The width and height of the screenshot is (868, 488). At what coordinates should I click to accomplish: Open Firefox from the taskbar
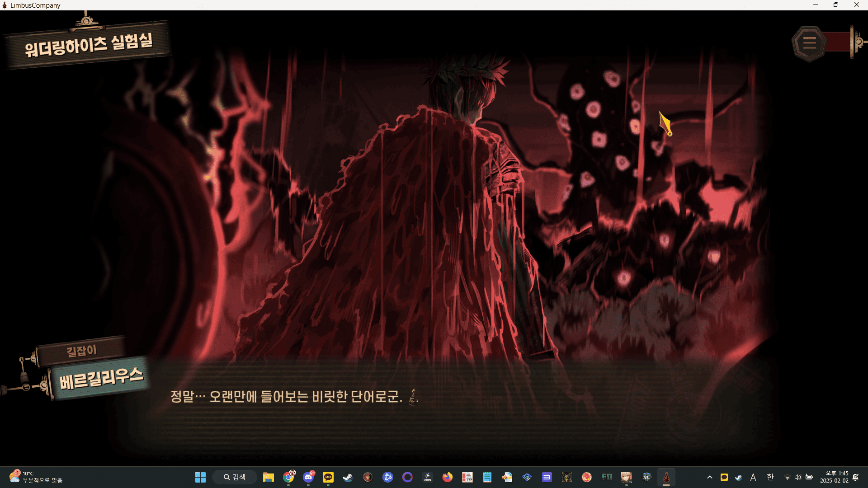[x=448, y=477]
